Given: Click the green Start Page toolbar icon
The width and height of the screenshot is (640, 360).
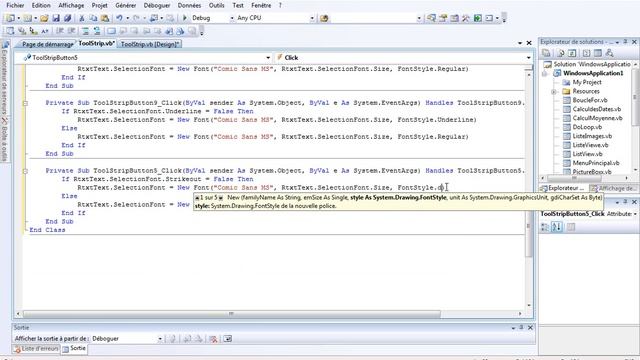Looking at the screenshot, I should point(478,18).
